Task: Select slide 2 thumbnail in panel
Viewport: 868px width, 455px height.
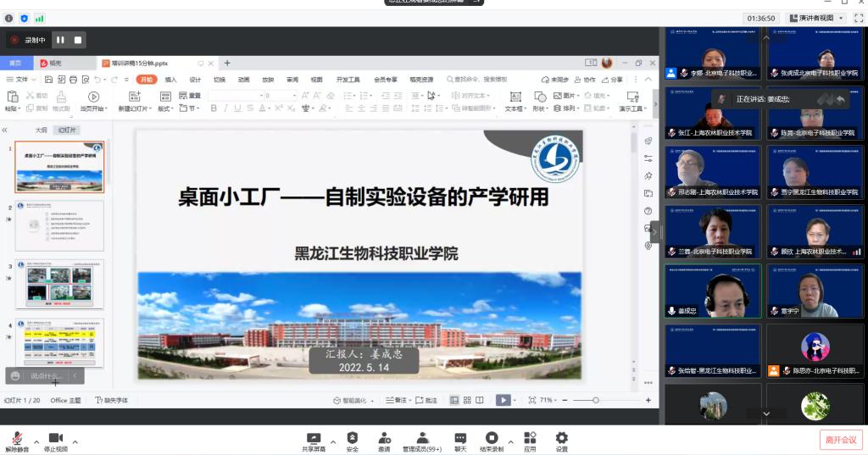Action: (59, 225)
